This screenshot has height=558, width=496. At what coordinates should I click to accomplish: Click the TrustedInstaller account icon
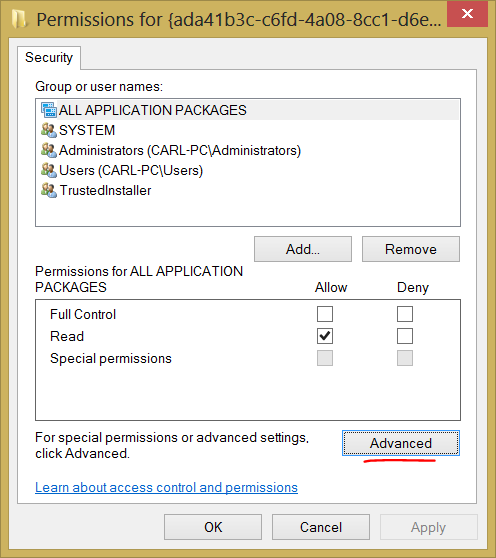[49, 190]
